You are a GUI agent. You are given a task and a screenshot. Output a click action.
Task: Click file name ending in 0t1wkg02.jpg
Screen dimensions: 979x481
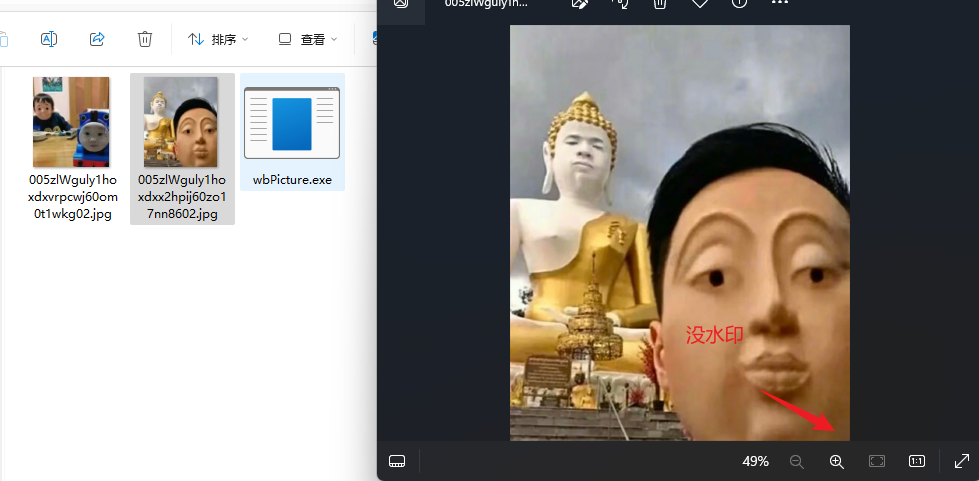click(x=73, y=198)
